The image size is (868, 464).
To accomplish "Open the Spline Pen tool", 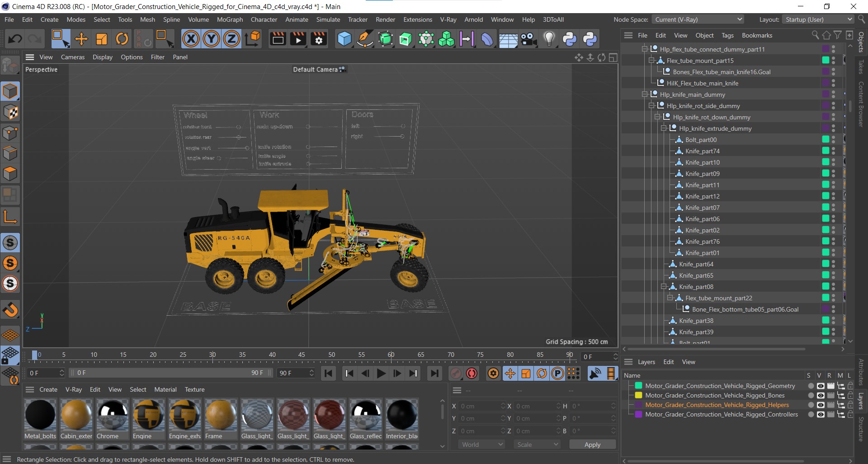I will click(364, 39).
